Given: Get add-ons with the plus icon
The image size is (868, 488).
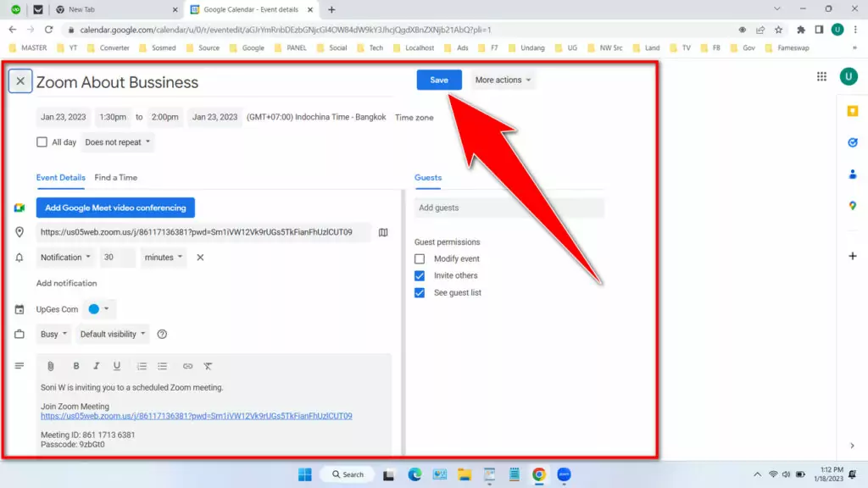Looking at the screenshot, I should pos(853,256).
